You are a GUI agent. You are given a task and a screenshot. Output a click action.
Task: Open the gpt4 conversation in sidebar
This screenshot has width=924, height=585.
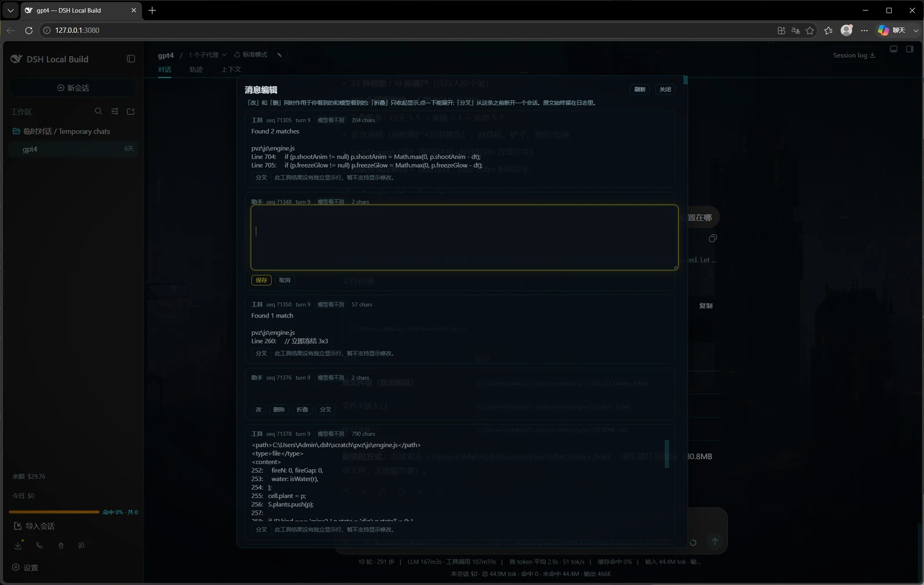[x=73, y=149]
